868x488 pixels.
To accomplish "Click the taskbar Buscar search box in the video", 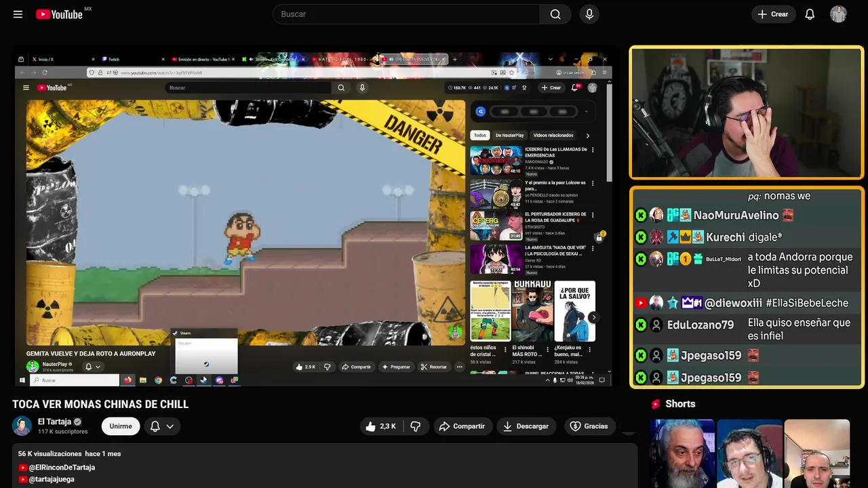I will (x=75, y=380).
